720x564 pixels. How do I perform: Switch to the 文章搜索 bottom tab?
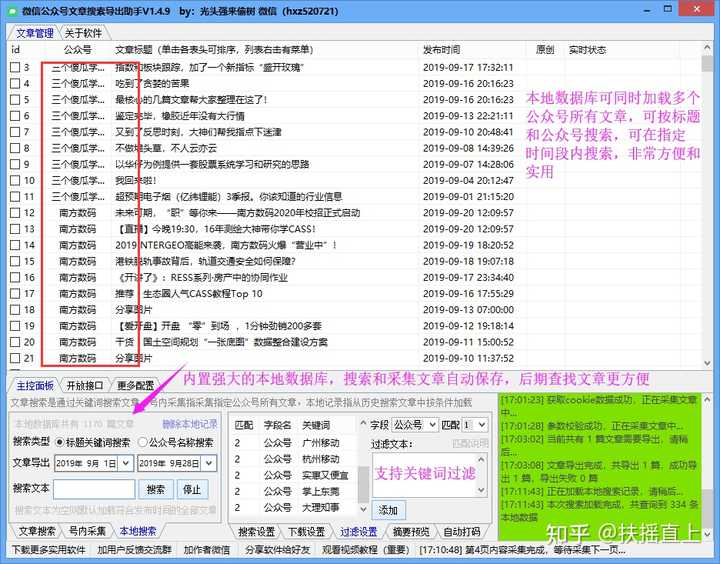(37, 531)
